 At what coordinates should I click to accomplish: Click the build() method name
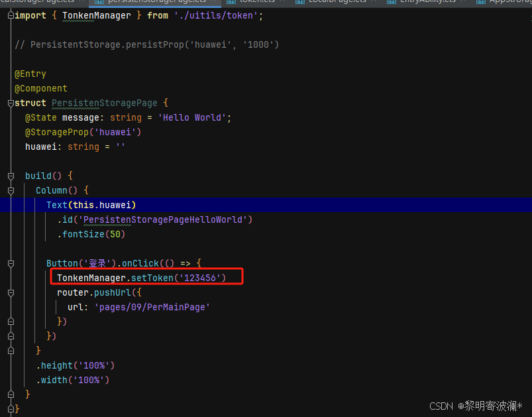coord(38,176)
